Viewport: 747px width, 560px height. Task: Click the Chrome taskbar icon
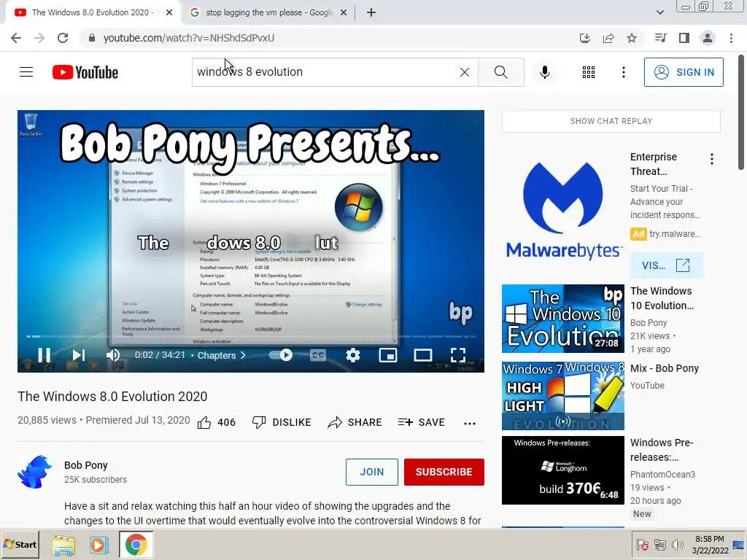[x=136, y=545]
